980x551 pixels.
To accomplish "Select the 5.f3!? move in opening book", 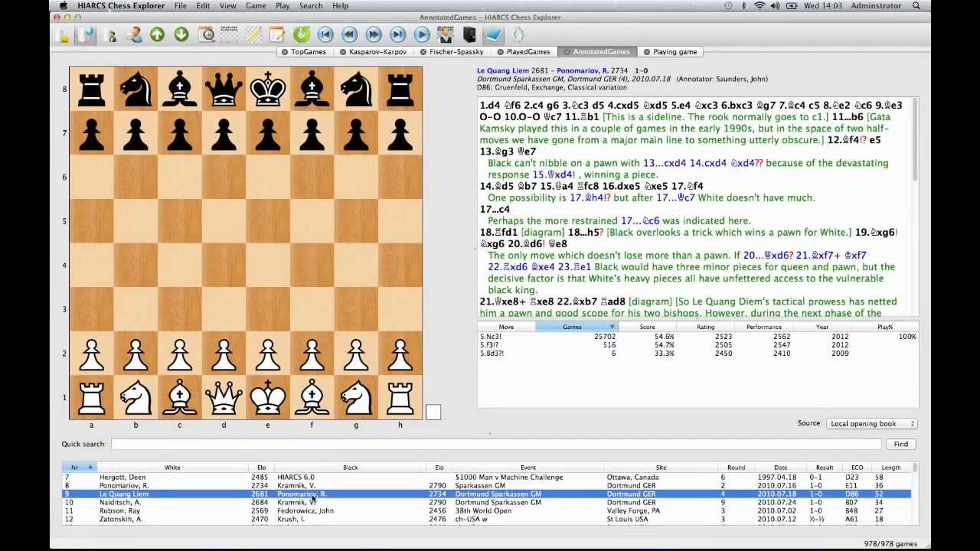I will (697, 345).
